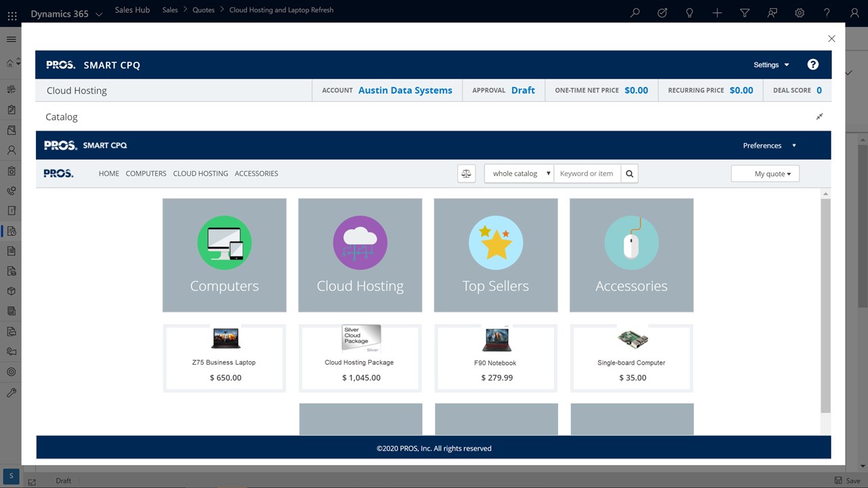Screen dimensions: 868x488
Task: Open the My quote dropdown
Action: (765, 174)
